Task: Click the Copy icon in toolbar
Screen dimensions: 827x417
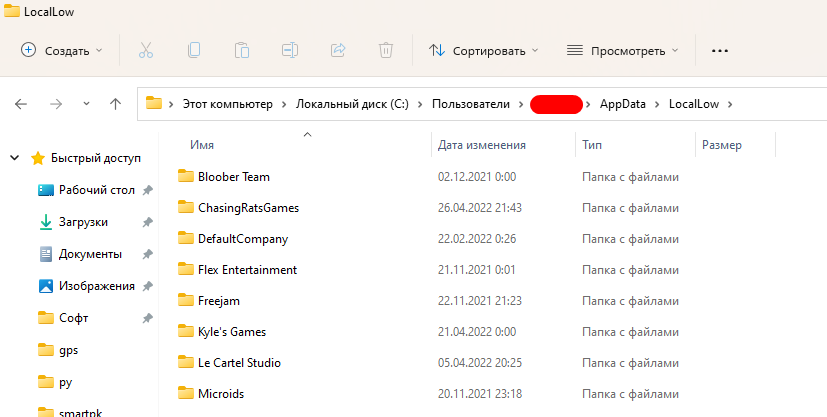Action: click(x=194, y=50)
